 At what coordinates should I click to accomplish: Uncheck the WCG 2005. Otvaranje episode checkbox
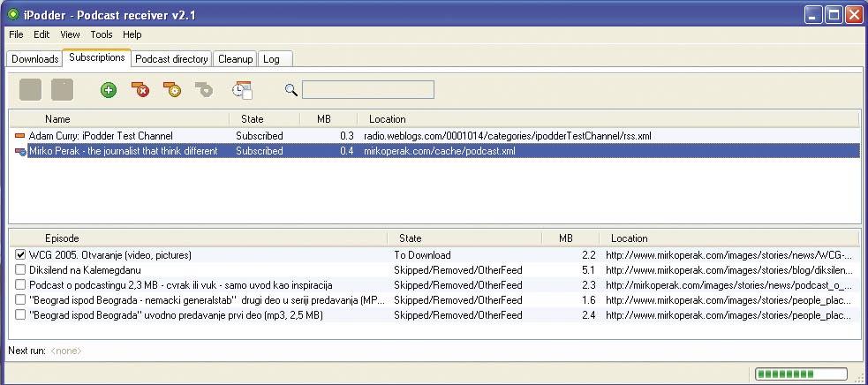[20, 255]
